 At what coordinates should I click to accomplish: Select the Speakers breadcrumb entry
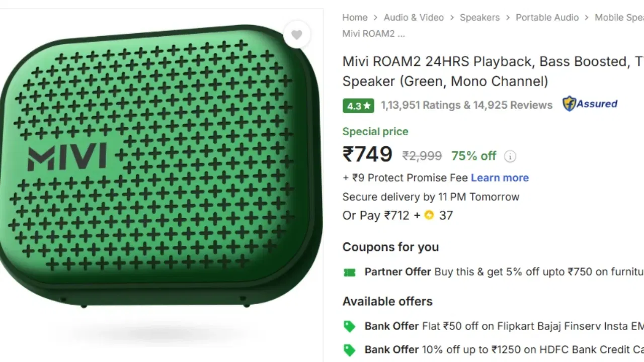(x=479, y=17)
